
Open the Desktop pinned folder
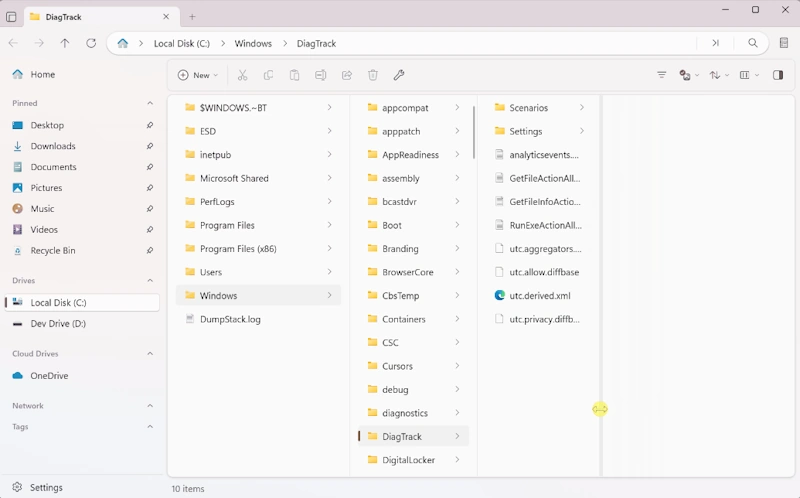point(82,125)
